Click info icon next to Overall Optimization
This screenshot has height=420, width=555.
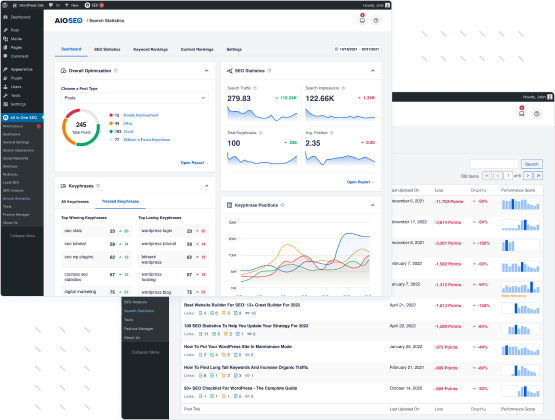[x=116, y=71]
